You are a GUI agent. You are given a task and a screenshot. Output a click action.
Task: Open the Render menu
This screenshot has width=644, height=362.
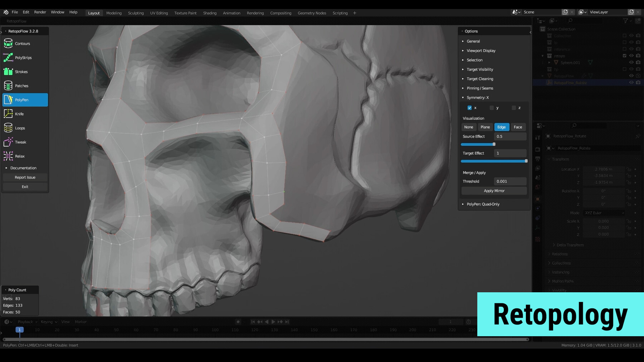(x=40, y=12)
